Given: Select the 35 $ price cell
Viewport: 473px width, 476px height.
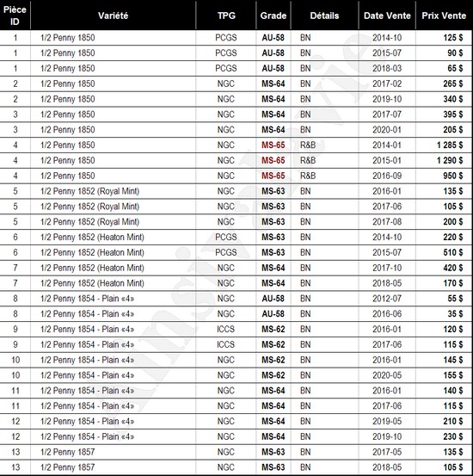Looking at the screenshot, I should [x=455, y=314].
